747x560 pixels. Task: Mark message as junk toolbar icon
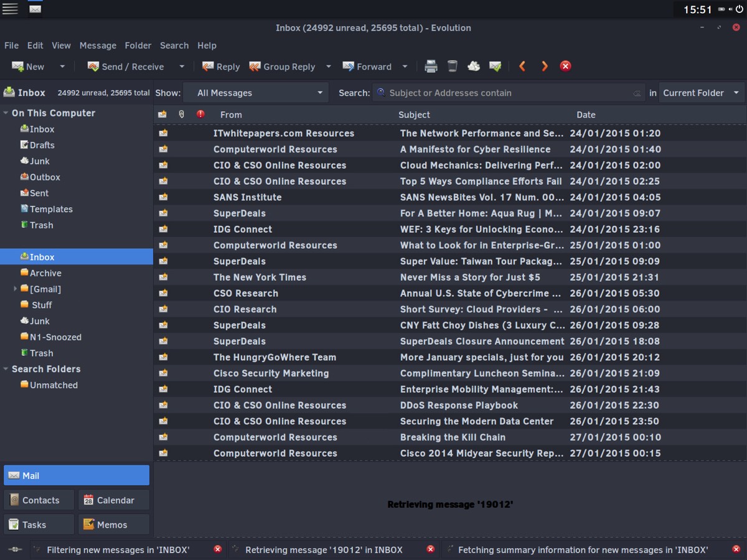pyautogui.click(x=474, y=66)
